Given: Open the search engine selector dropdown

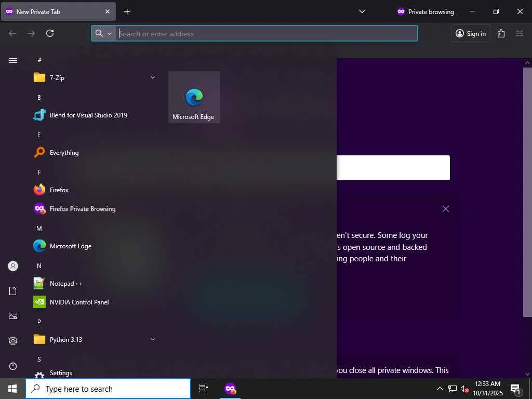Looking at the screenshot, I should click(x=103, y=33).
